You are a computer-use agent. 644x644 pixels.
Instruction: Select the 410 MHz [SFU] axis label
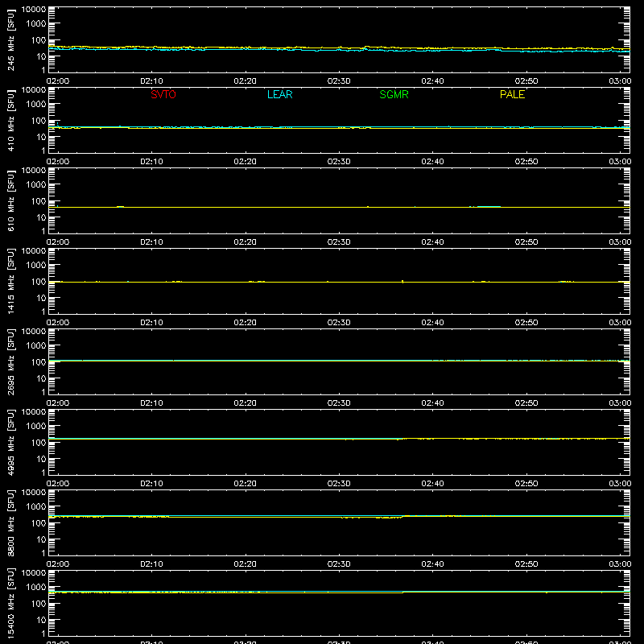pyautogui.click(x=10, y=120)
